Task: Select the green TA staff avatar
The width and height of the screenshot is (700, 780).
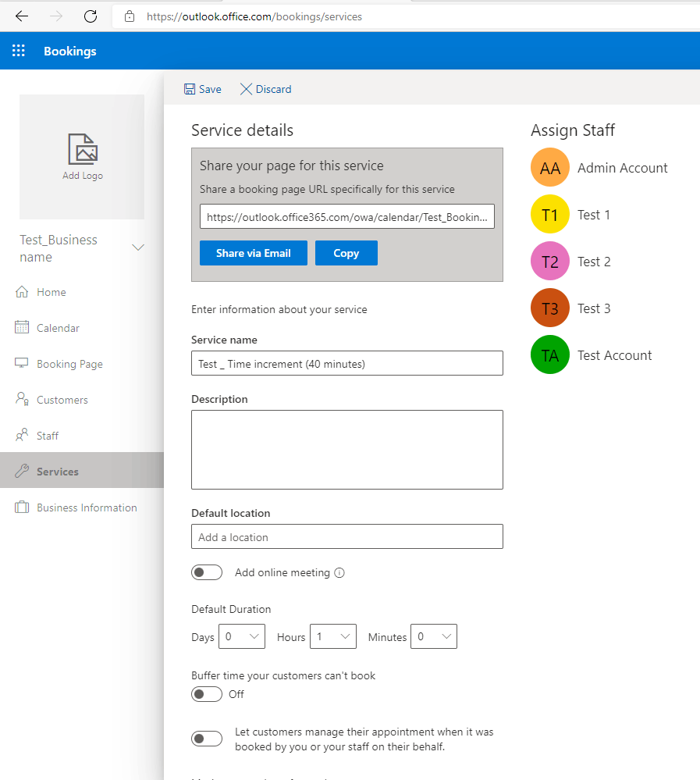Action: (550, 354)
